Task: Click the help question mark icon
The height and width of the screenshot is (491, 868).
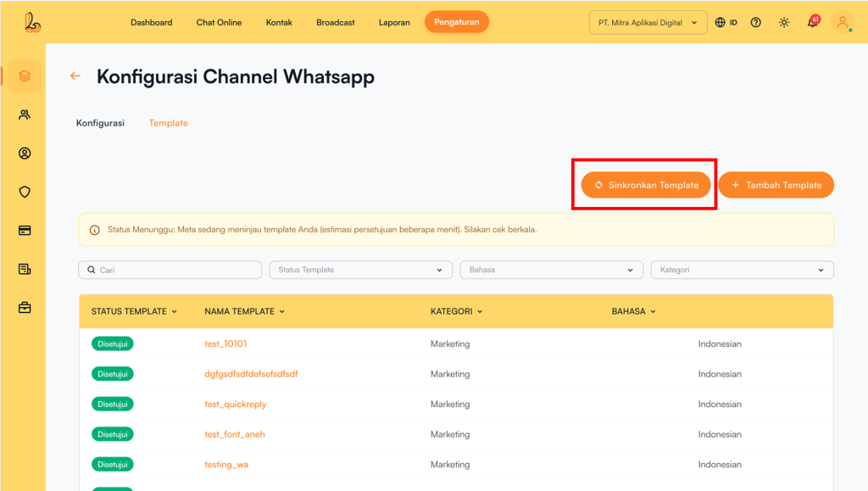Action: coord(756,23)
